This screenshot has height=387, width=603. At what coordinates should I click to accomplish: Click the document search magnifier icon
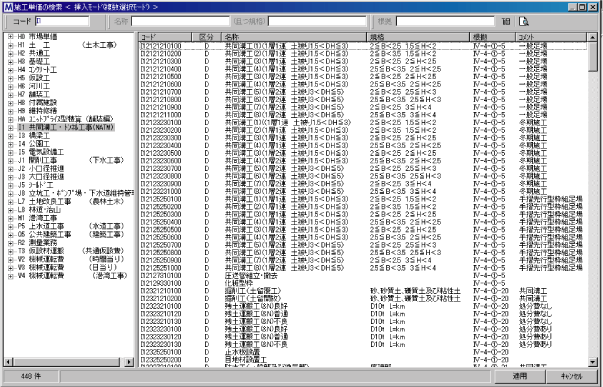point(523,22)
